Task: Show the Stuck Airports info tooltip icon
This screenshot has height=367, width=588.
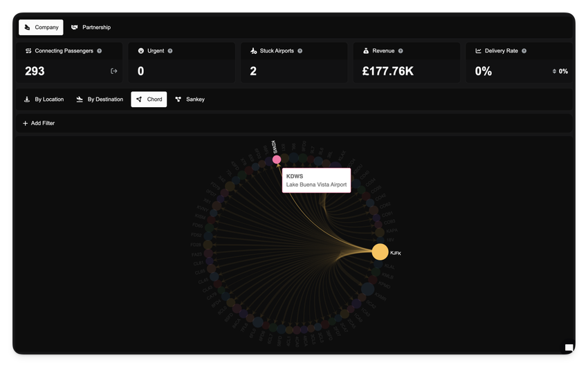Action: 300,51
